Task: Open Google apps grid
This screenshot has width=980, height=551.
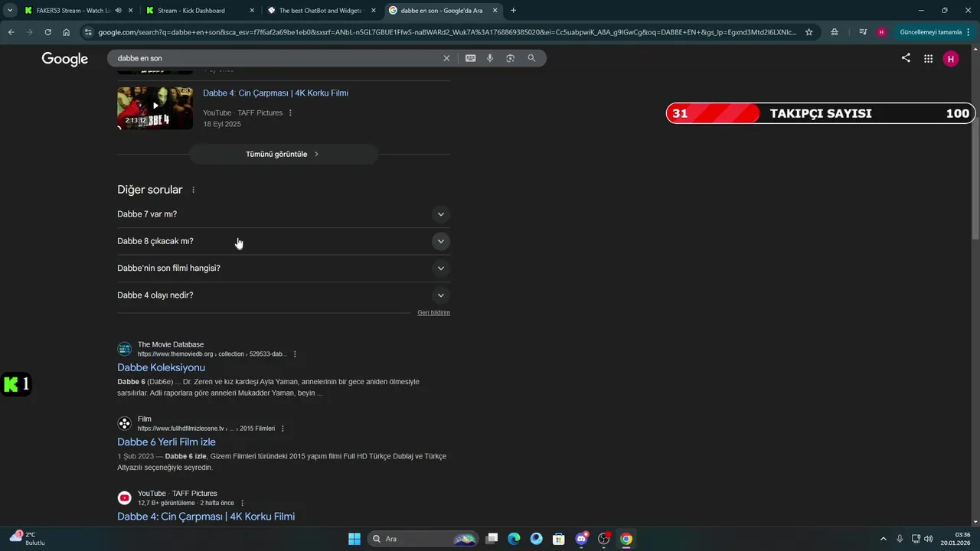Action: pos(928,58)
